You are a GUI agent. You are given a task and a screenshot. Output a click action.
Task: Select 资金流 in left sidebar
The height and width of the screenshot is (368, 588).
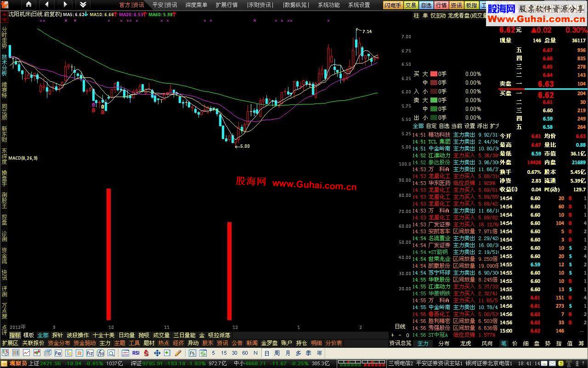(x=4, y=255)
